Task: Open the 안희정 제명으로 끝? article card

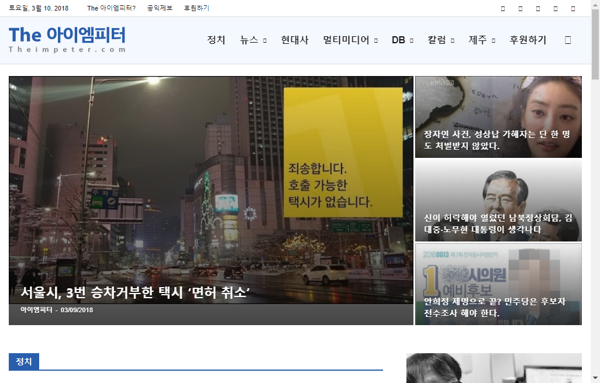Action: pos(498,284)
